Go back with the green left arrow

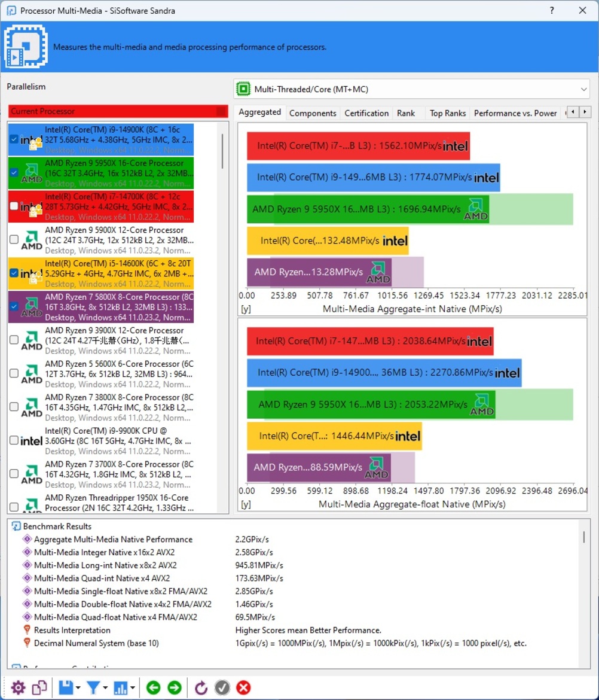[x=154, y=687]
